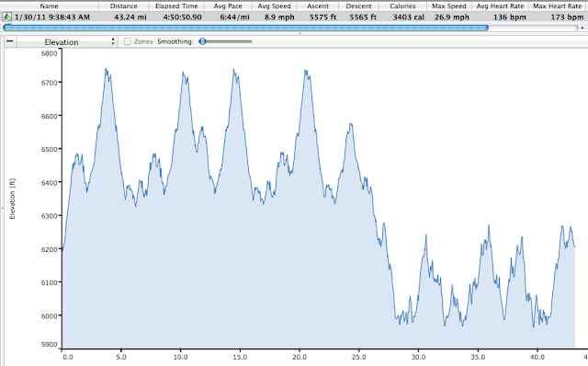Enable the Zones checkbox
The height and width of the screenshot is (366, 588).
128,41
